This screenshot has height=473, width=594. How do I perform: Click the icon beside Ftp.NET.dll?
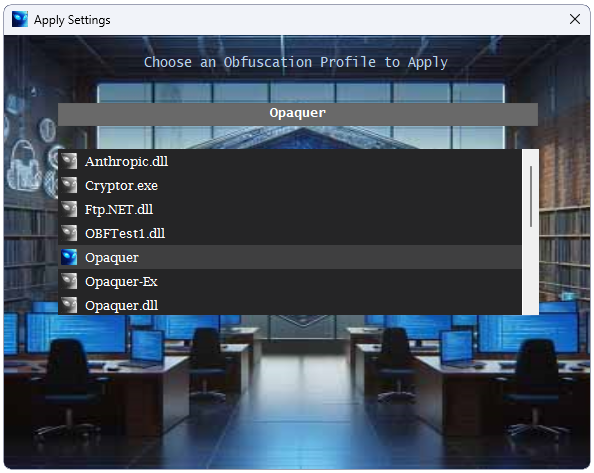[x=69, y=209]
